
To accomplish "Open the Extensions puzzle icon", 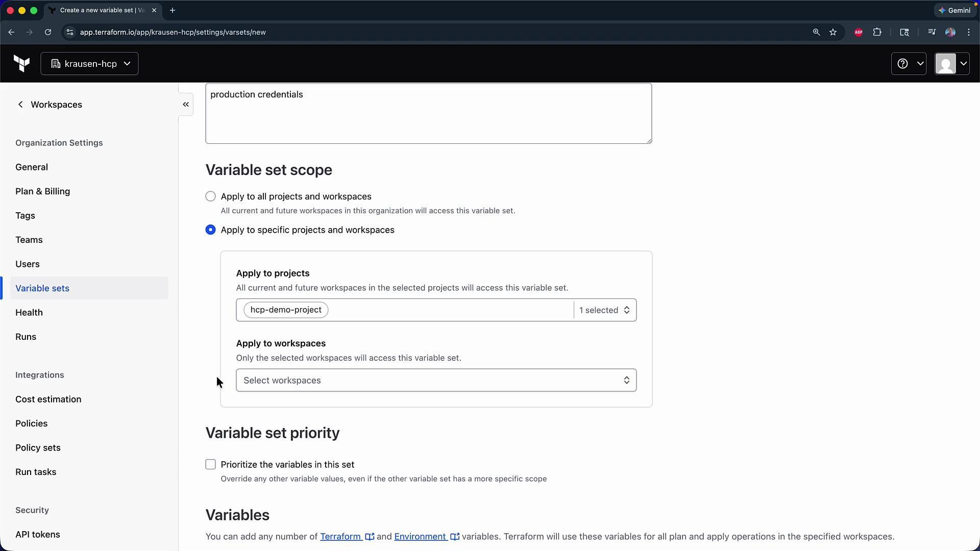I will tap(877, 32).
